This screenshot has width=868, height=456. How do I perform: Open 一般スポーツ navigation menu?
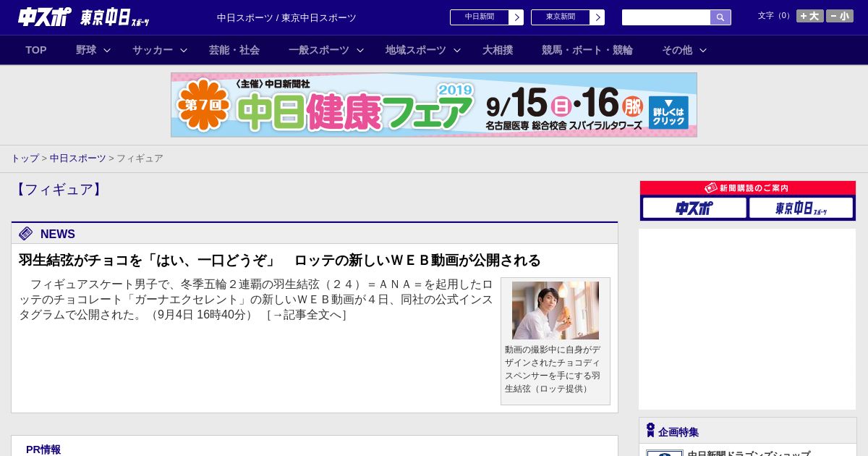(x=319, y=50)
